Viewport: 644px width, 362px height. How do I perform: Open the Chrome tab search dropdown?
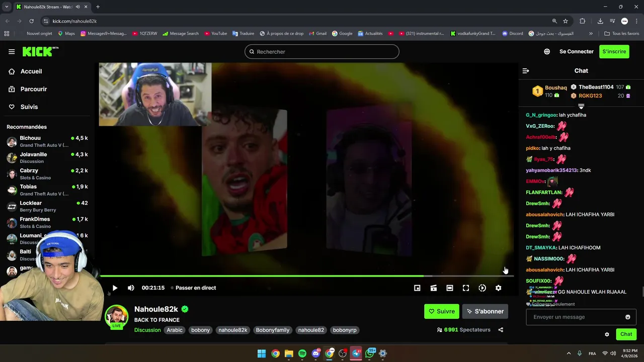[7, 7]
